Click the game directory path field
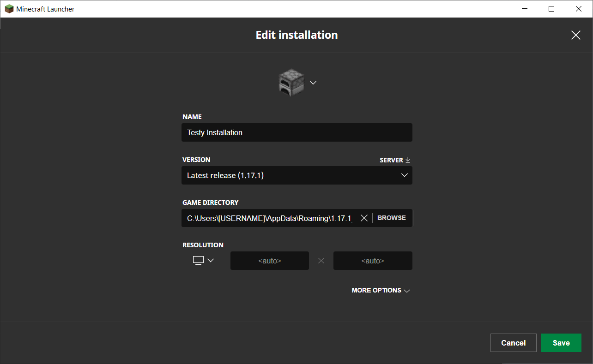The height and width of the screenshot is (364, 593). pos(269,218)
